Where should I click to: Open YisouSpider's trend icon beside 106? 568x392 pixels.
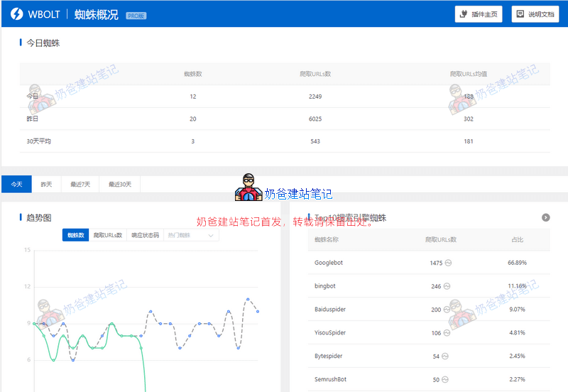447,333
